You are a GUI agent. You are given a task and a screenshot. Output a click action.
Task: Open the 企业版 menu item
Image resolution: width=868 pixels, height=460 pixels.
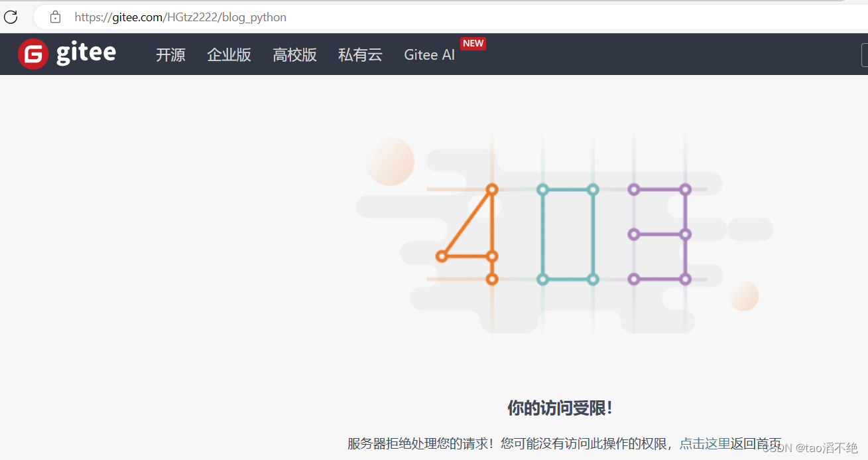pyautogui.click(x=229, y=55)
